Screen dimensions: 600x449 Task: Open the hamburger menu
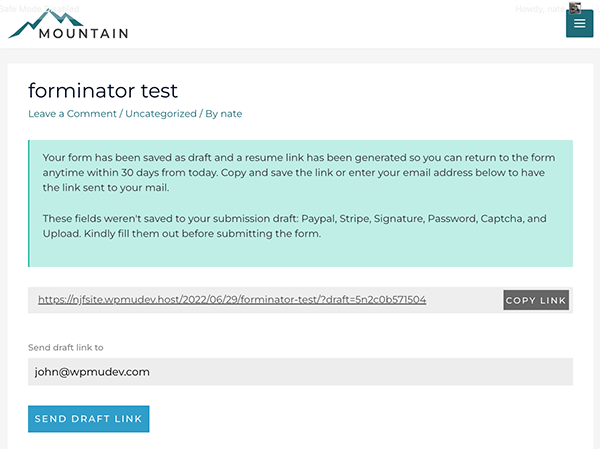tap(579, 24)
